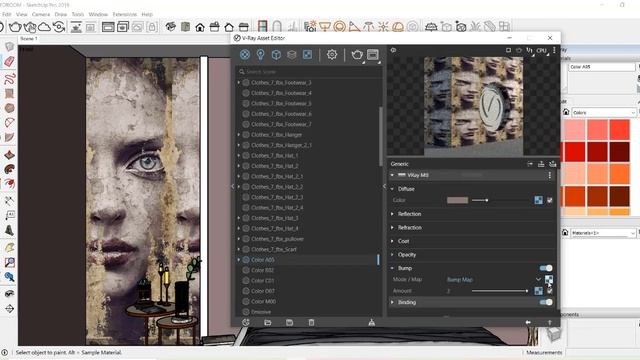
Task: Open the View menu
Action: coord(21,14)
